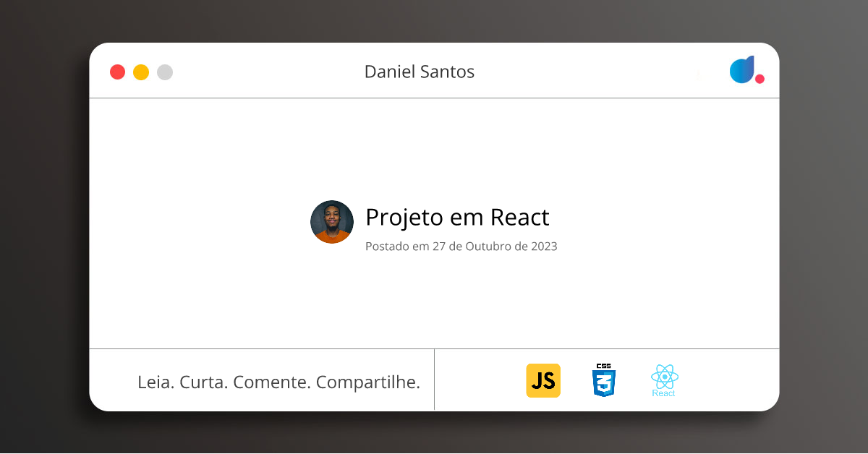Click the Postado em 27 de Outubro date
Viewport: 868px width, 454px height.
pos(461,246)
